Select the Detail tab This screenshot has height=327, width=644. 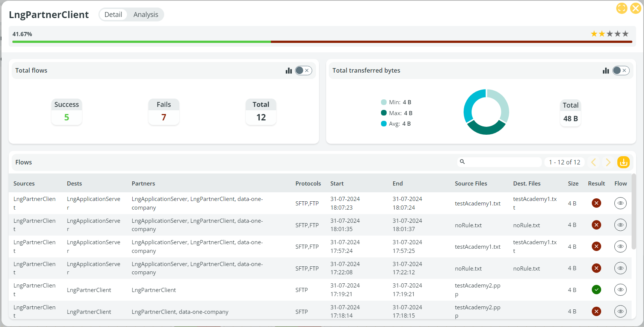(x=113, y=15)
